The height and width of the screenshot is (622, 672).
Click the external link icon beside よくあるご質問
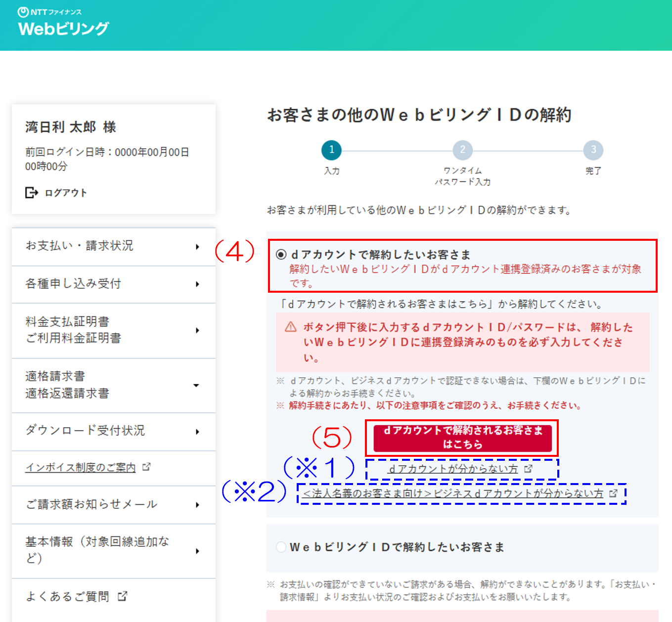point(122,596)
